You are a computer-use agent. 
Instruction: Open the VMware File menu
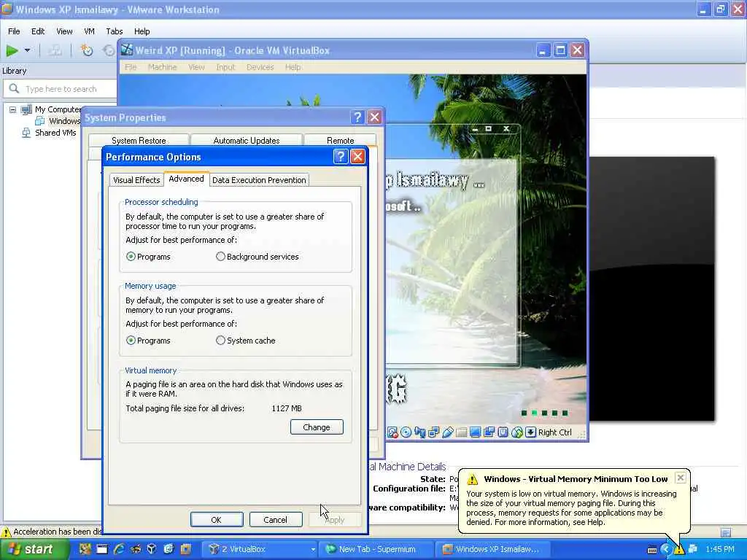[14, 31]
